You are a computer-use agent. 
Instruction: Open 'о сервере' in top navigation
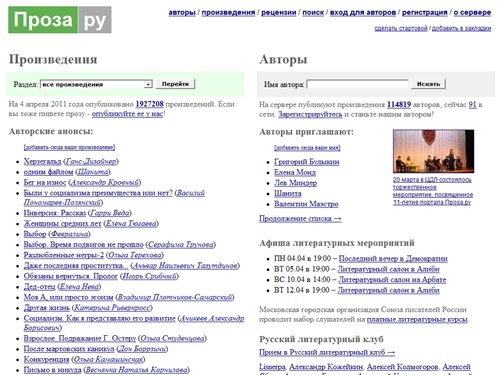[x=472, y=13]
